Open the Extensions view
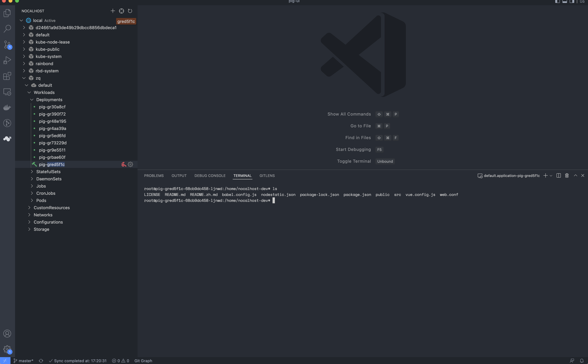The width and height of the screenshot is (588, 364). tap(7, 76)
